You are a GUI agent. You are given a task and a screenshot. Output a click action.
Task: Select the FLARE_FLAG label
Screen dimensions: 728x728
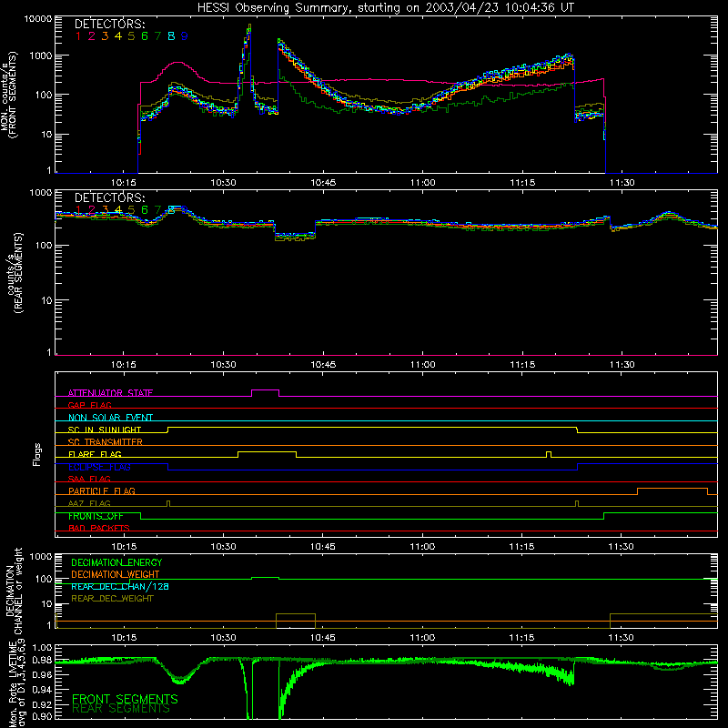(95, 454)
